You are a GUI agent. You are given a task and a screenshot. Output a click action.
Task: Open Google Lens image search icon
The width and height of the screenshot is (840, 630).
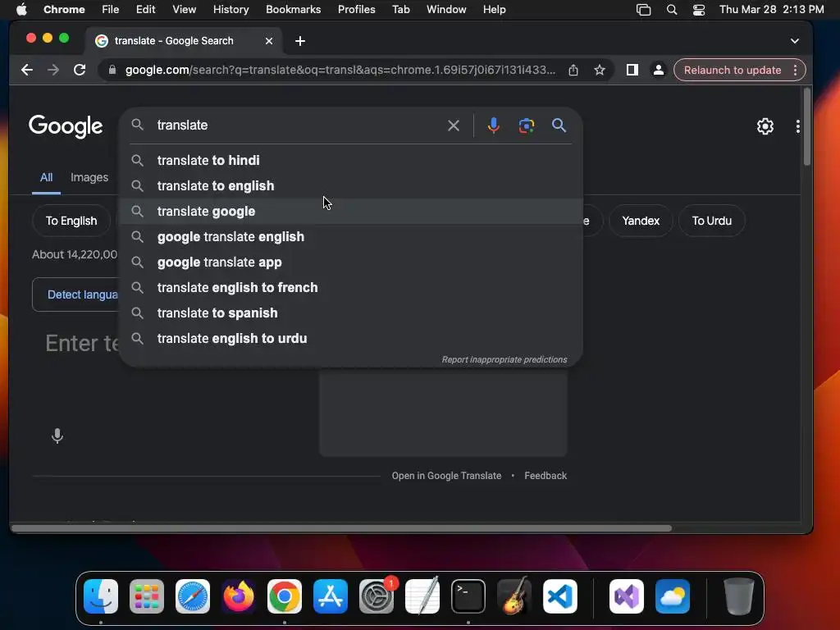point(526,126)
